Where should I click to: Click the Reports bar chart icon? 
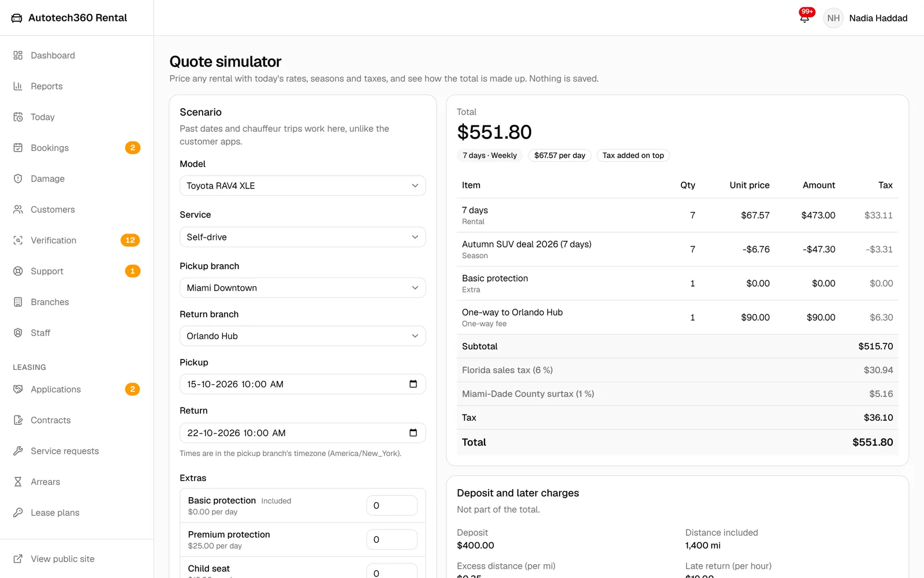tap(18, 86)
